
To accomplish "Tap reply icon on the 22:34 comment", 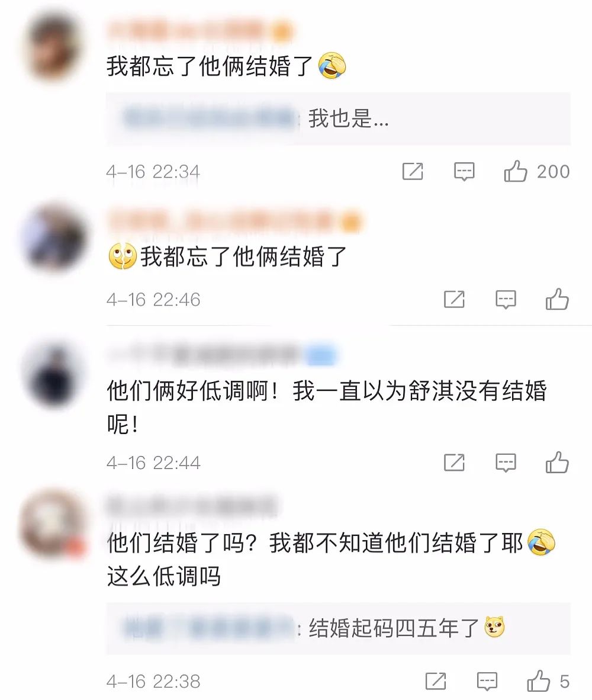I will pos(464,171).
